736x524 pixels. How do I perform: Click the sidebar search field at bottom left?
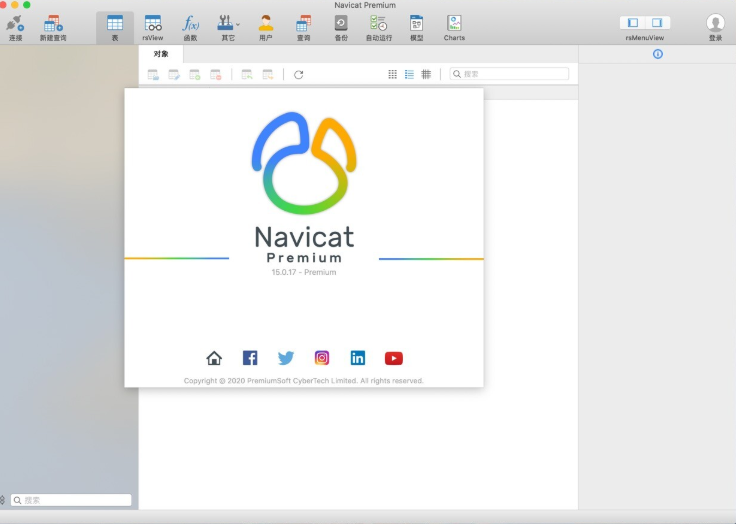pyautogui.click(x=71, y=500)
